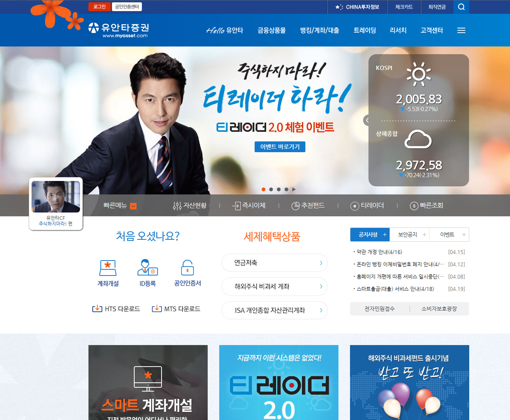
Task: Click the plus icon on 공지사항 tab
Action: [385, 234]
